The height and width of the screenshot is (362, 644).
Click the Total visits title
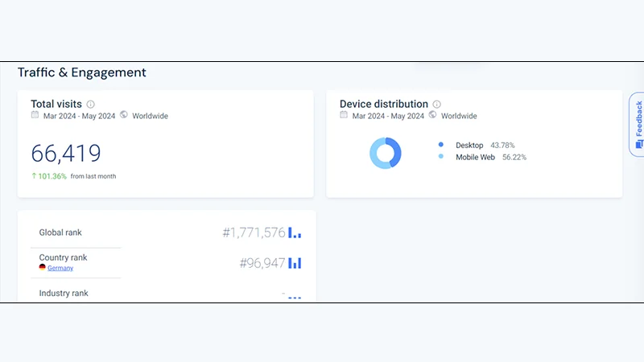[56, 105]
